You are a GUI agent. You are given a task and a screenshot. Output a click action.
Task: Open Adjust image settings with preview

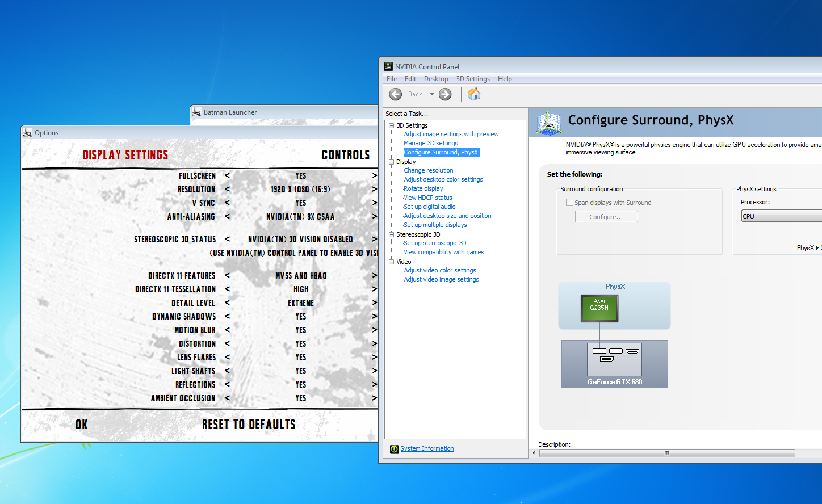pos(451,134)
